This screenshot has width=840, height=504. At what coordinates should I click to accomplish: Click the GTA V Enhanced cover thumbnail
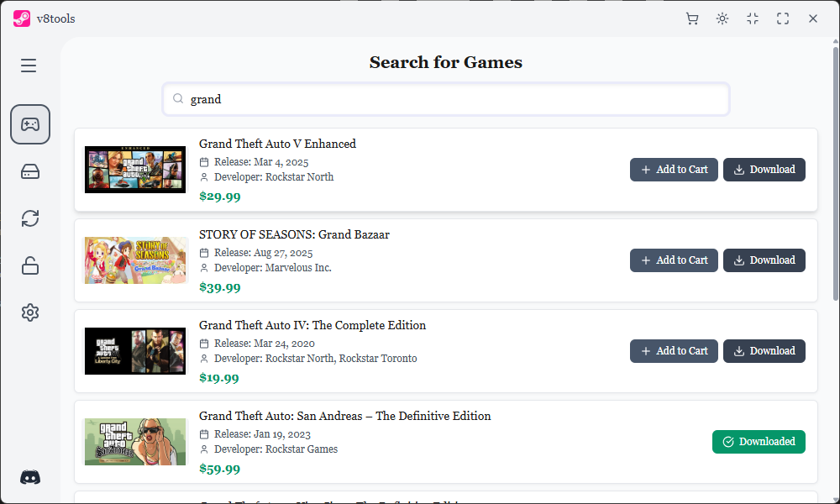(134, 169)
